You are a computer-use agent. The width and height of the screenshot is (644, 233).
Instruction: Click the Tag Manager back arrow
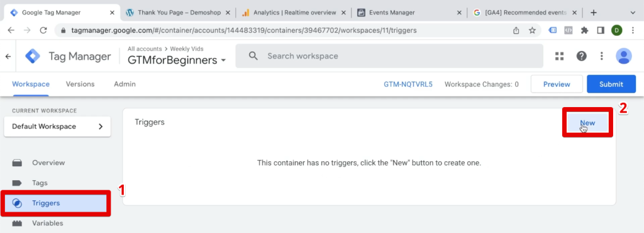(x=8, y=56)
